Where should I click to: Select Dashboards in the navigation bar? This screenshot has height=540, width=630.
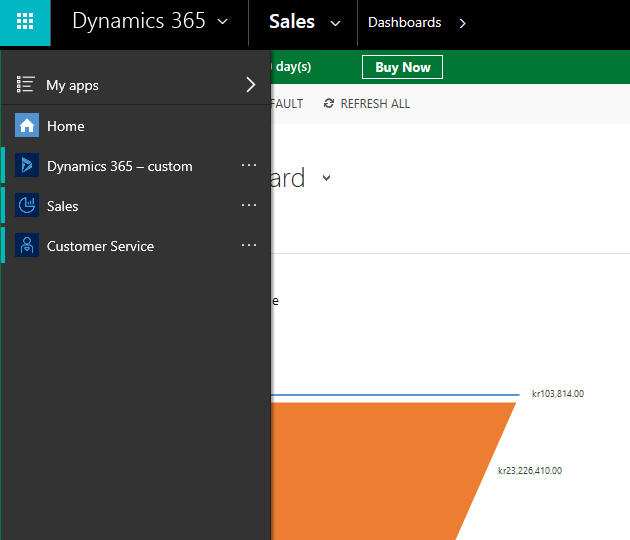coord(404,22)
